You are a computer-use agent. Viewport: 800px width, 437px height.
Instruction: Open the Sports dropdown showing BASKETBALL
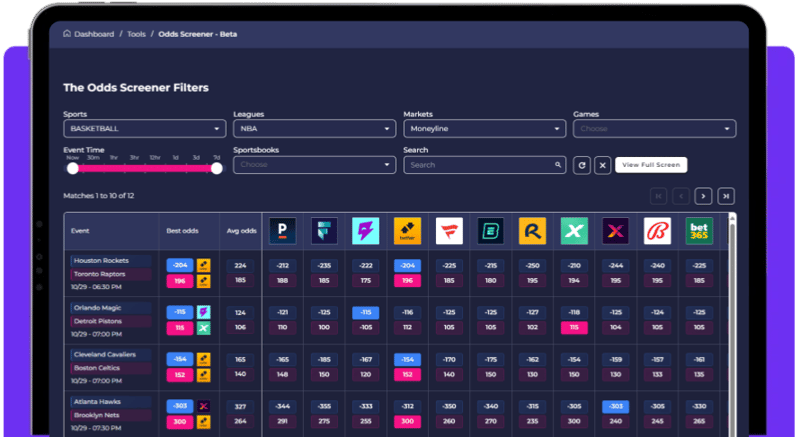144,128
